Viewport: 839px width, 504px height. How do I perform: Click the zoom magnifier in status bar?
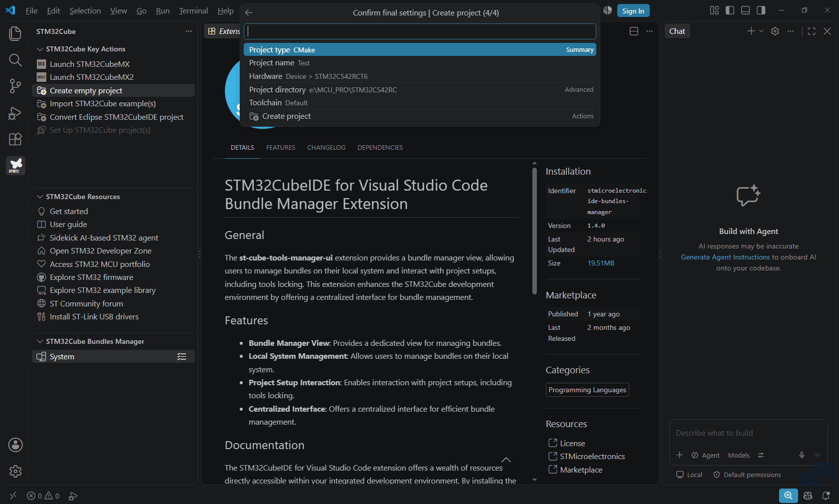(x=788, y=496)
